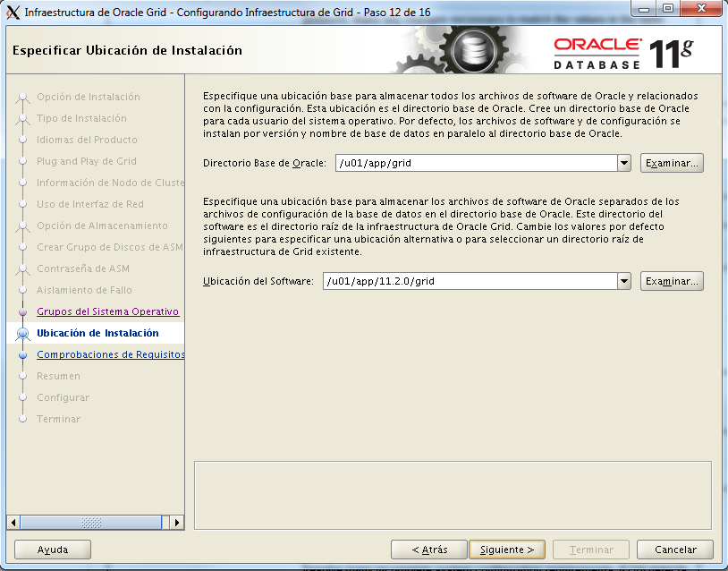This screenshot has height=571, width=728.
Task: Click the Aislamiento de Fallo step text
Action: (x=84, y=290)
